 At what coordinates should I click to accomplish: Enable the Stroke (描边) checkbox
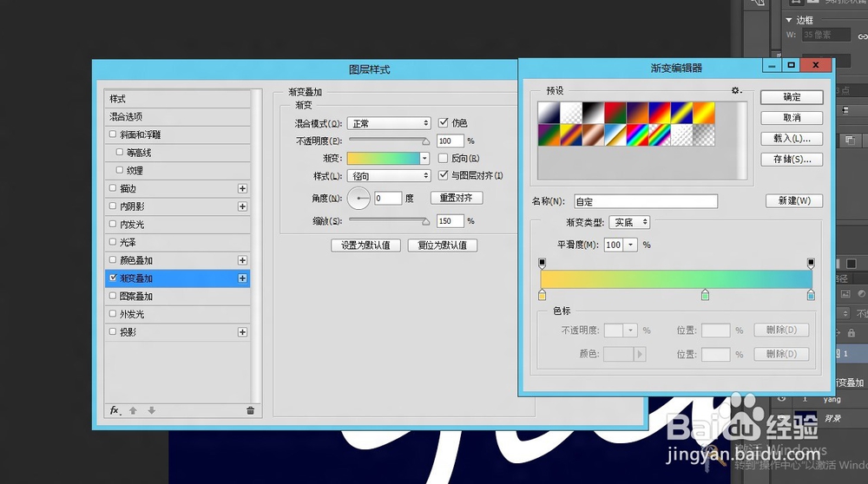point(113,188)
